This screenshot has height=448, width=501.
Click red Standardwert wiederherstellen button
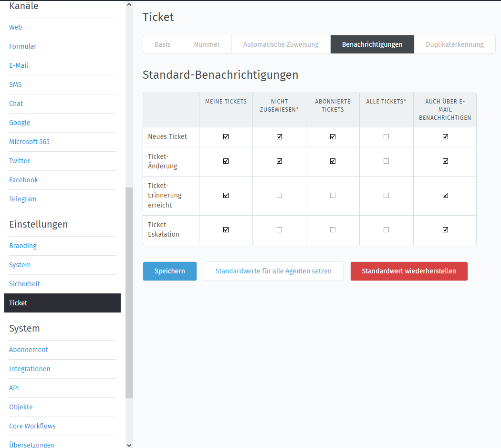click(408, 271)
